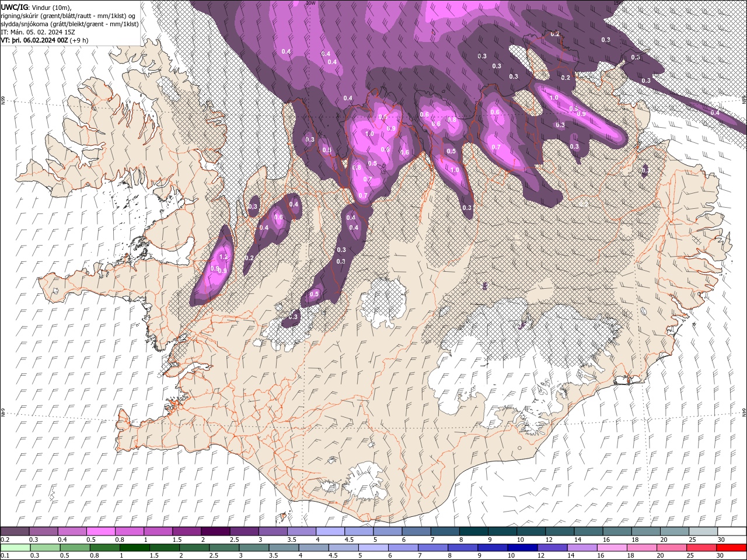Click the 0.5–0.8 bright pink swatch, top legend row
Image resolution: width=747 pixels, height=560 pixels.
(100, 531)
